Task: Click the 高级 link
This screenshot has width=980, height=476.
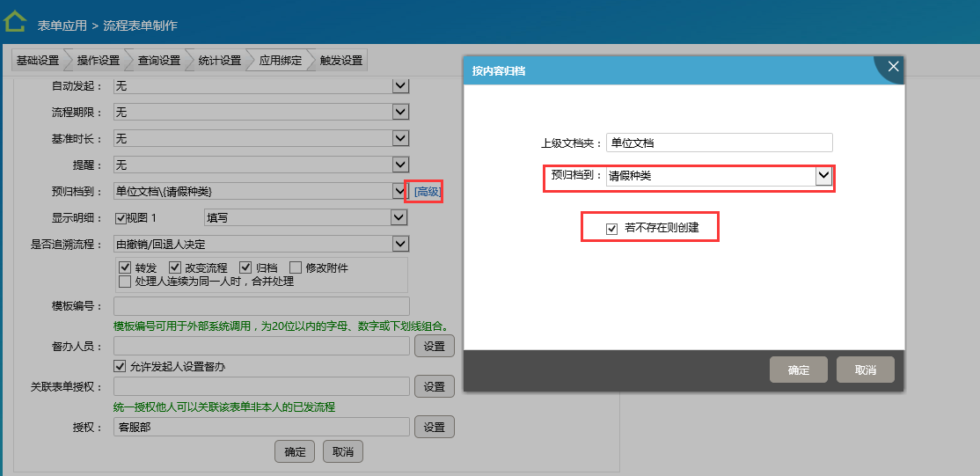Action: (427, 192)
